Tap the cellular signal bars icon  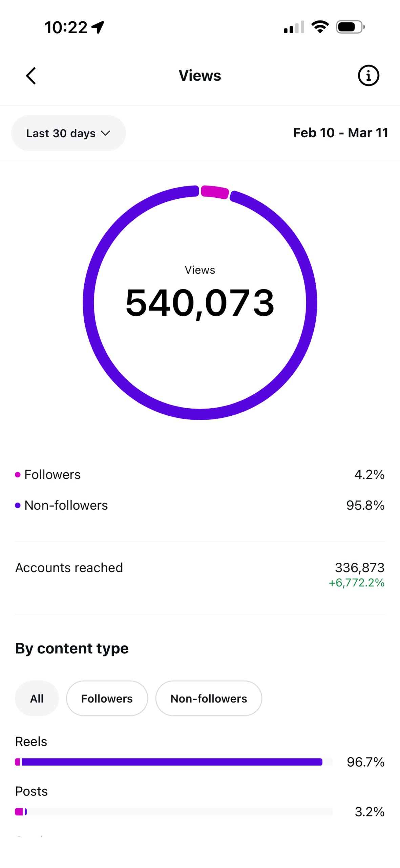(x=294, y=27)
